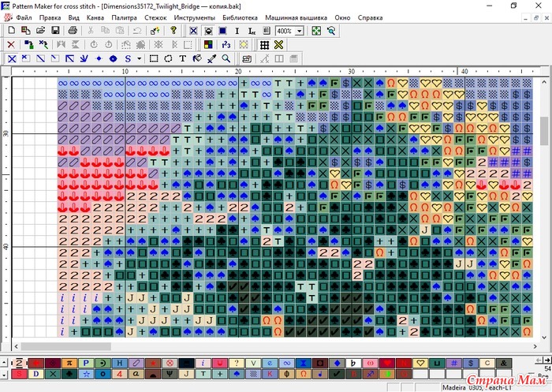Toggle view stitches as symbols
This screenshot has height=392, width=552.
pyautogui.click(x=193, y=31)
